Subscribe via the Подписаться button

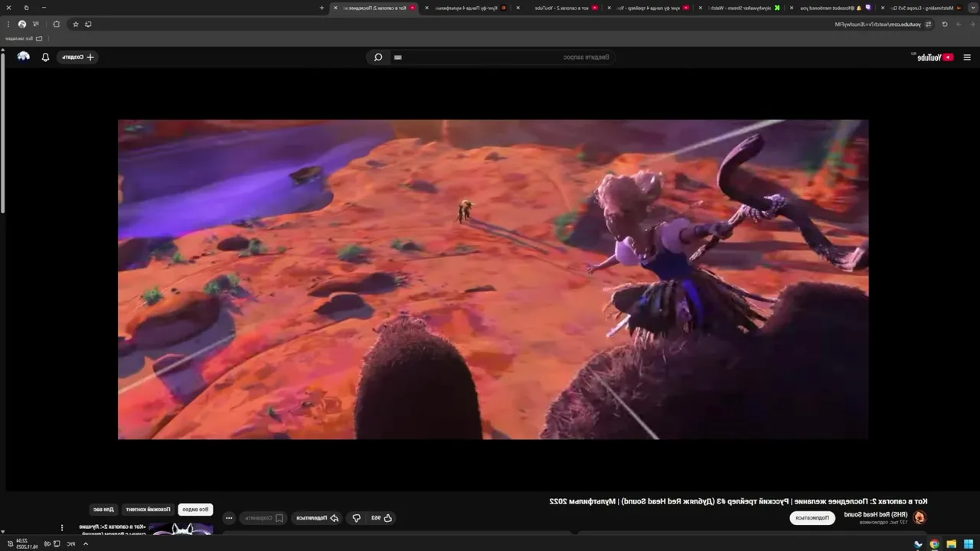(812, 518)
